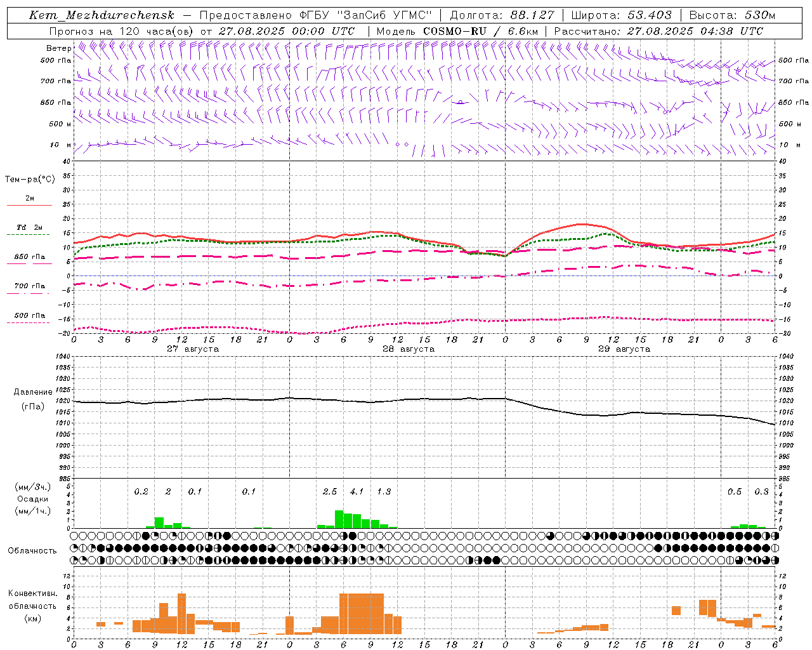The height and width of the screenshot is (650, 812).
Task: Click the 'Давление' pressure label
Action: click(33, 392)
